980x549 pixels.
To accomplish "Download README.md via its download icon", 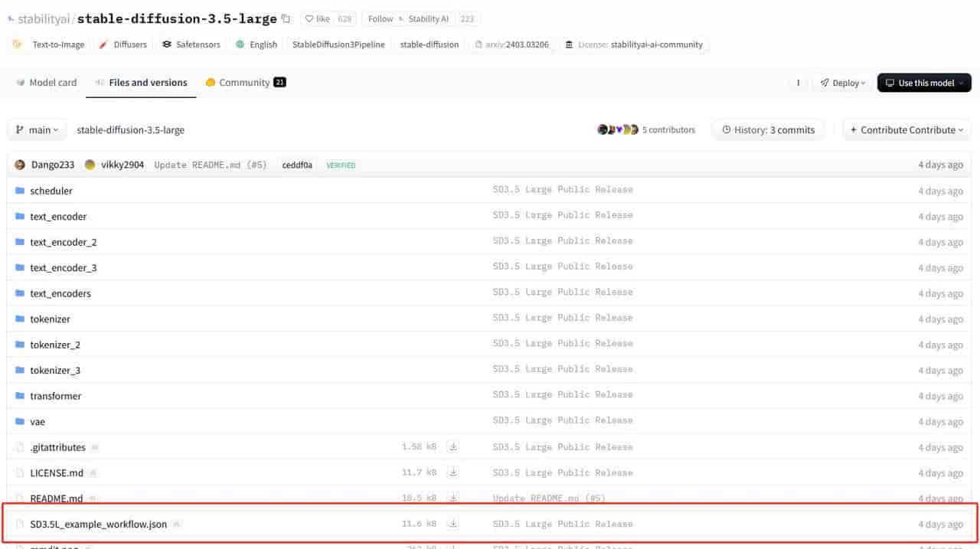I will [x=453, y=498].
